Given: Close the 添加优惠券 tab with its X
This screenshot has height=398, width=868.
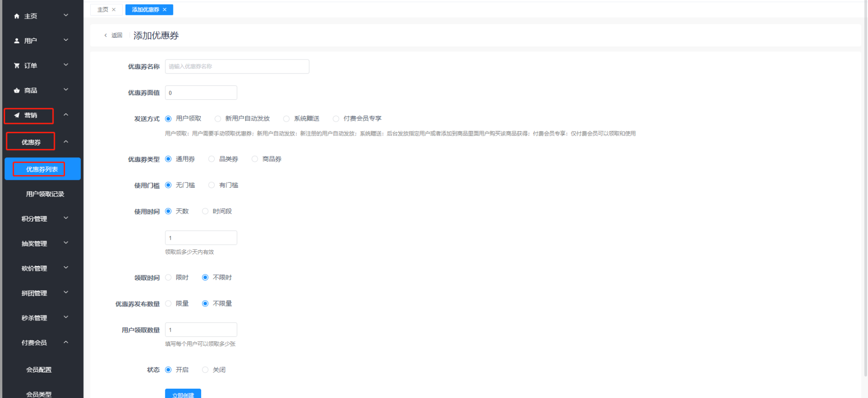Looking at the screenshot, I should tap(164, 10).
